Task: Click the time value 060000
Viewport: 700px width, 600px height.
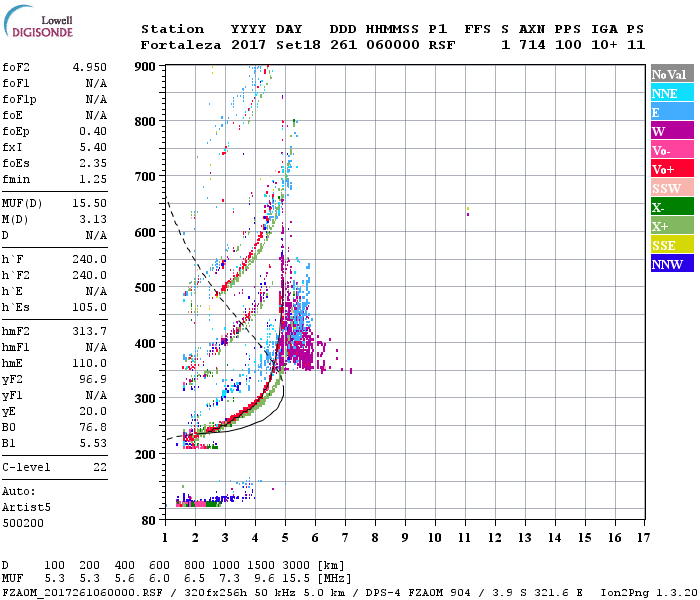Action: pos(393,45)
